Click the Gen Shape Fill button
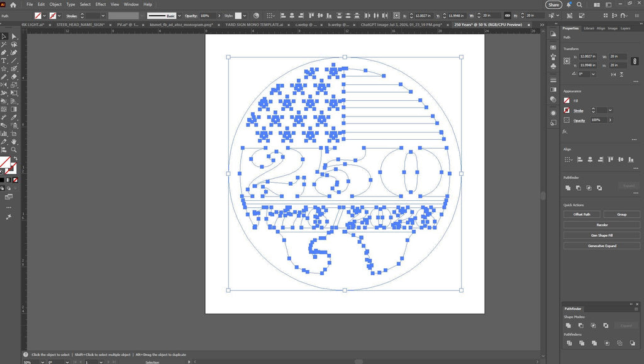644x364 pixels. coord(602,236)
